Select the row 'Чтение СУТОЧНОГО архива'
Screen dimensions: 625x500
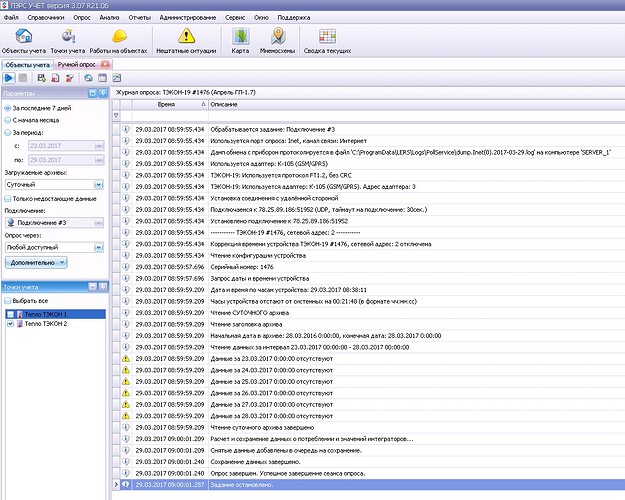(369, 313)
